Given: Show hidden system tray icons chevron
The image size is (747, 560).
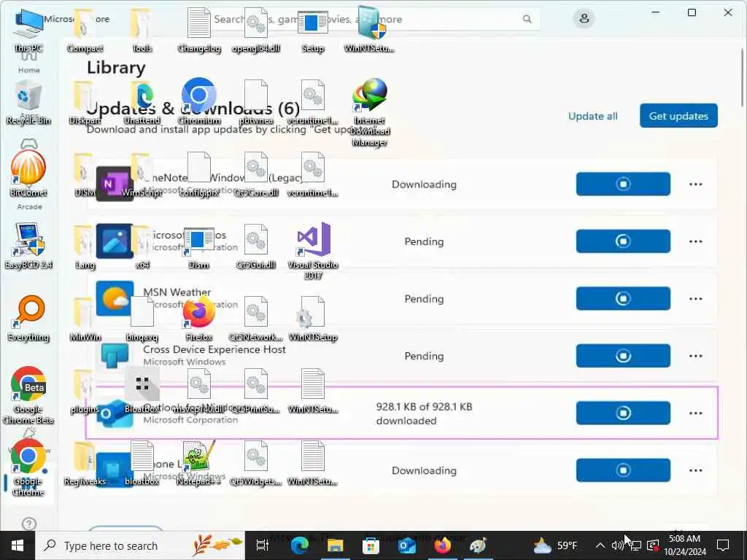Looking at the screenshot, I should click(x=600, y=545).
